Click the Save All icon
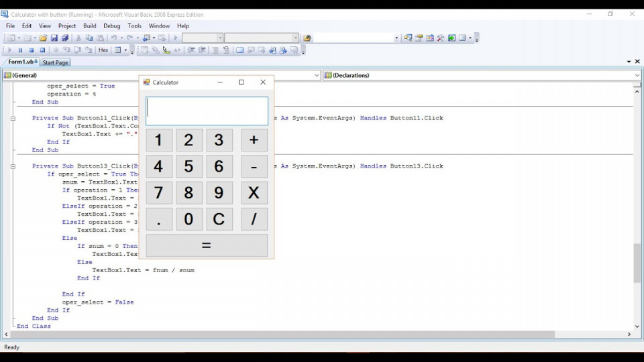The height and width of the screenshot is (362, 644). pyautogui.click(x=64, y=38)
